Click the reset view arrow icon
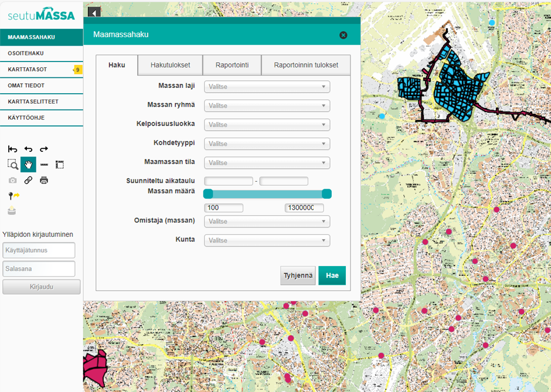This screenshot has width=551, height=392. pyautogui.click(x=13, y=149)
